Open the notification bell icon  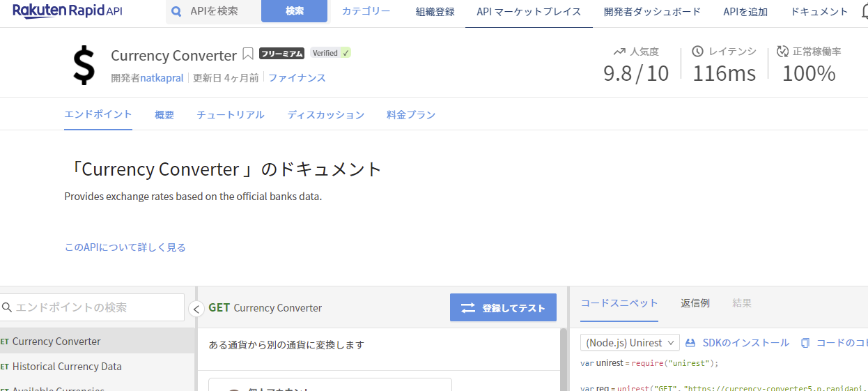tap(864, 11)
